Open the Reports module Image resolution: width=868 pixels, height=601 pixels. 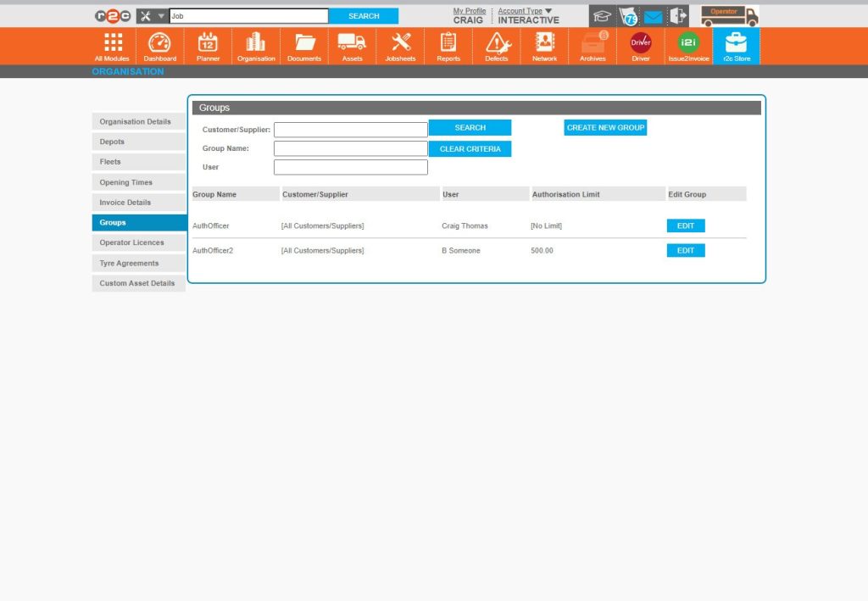(x=448, y=47)
